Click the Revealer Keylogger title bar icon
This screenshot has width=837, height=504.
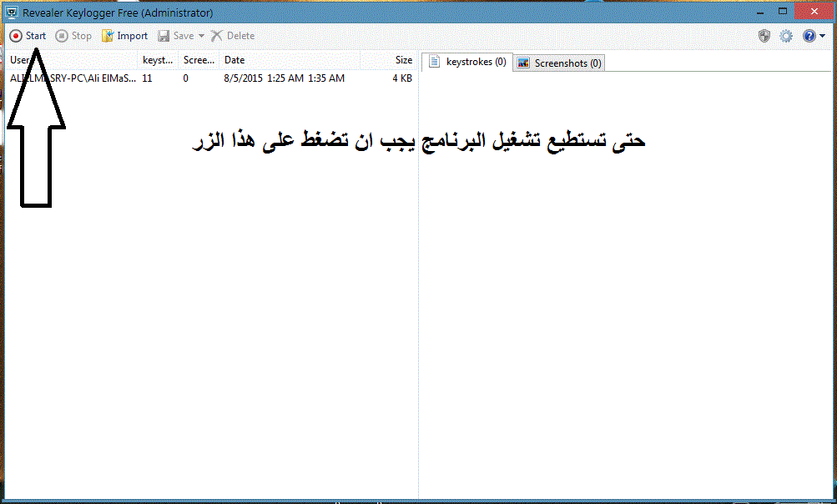point(11,12)
